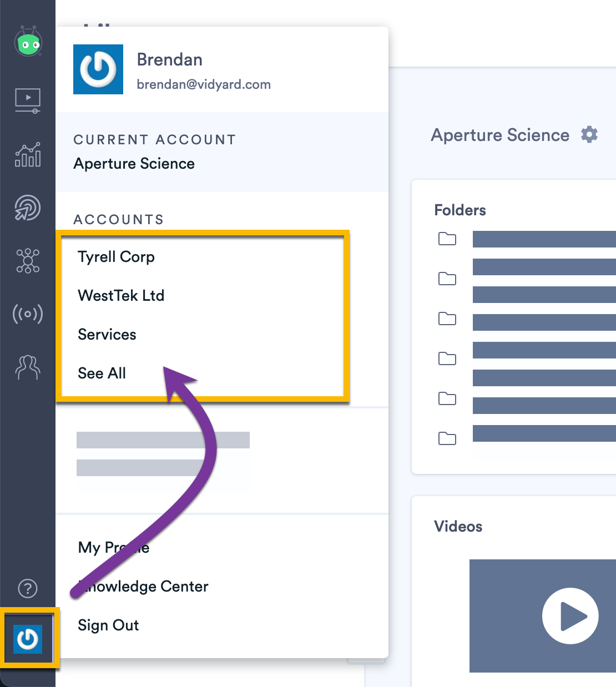This screenshot has width=616, height=687.
Task: Click the live broadcast signal icon
Action: [x=28, y=314]
